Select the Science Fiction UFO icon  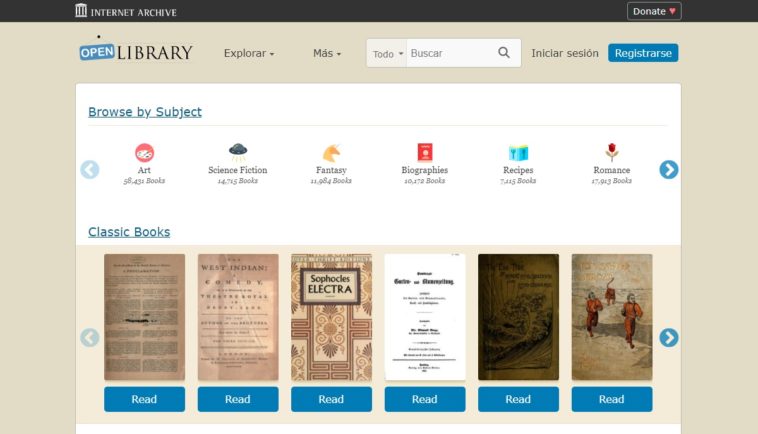coord(238,152)
